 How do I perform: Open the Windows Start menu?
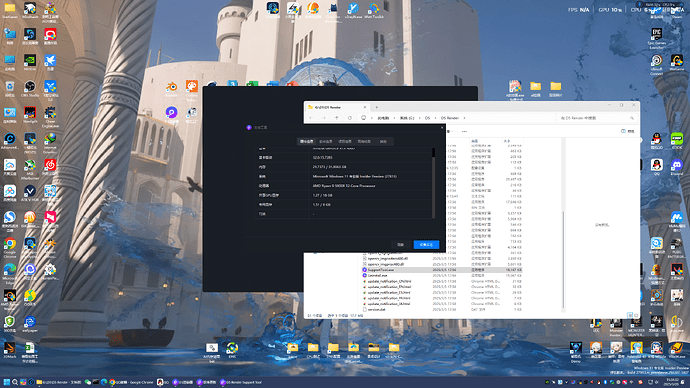(7, 382)
